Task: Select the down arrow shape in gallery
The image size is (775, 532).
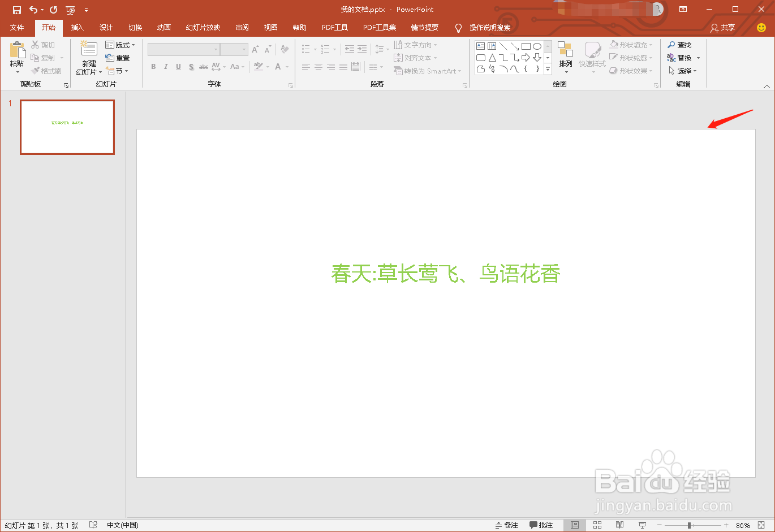Action: [x=537, y=58]
